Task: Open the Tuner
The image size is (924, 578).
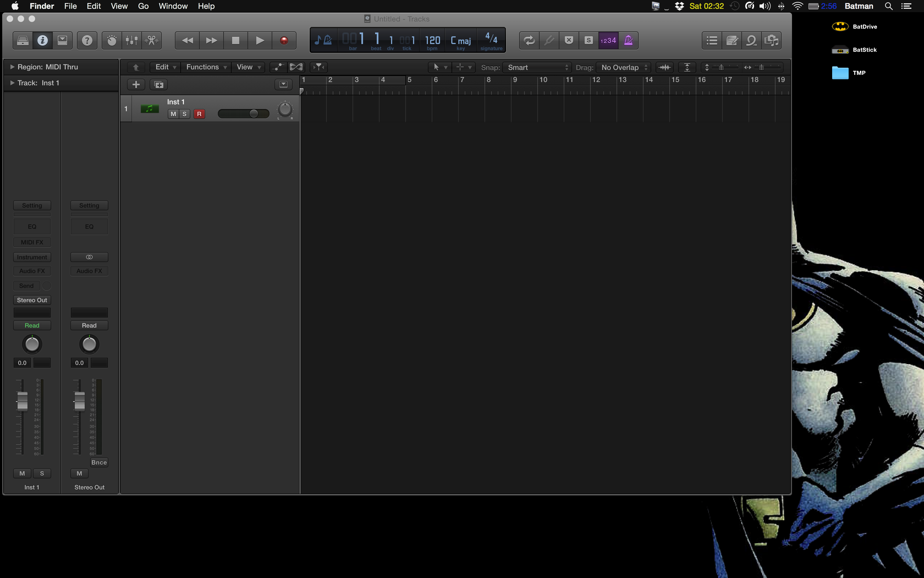Action: pyautogui.click(x=549, y=40)
